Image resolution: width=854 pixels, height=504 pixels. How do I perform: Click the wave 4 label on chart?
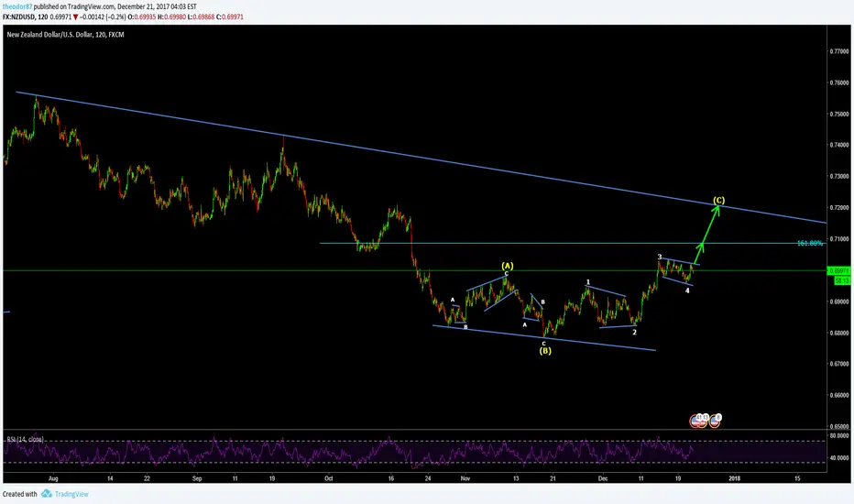click(687, 290)
